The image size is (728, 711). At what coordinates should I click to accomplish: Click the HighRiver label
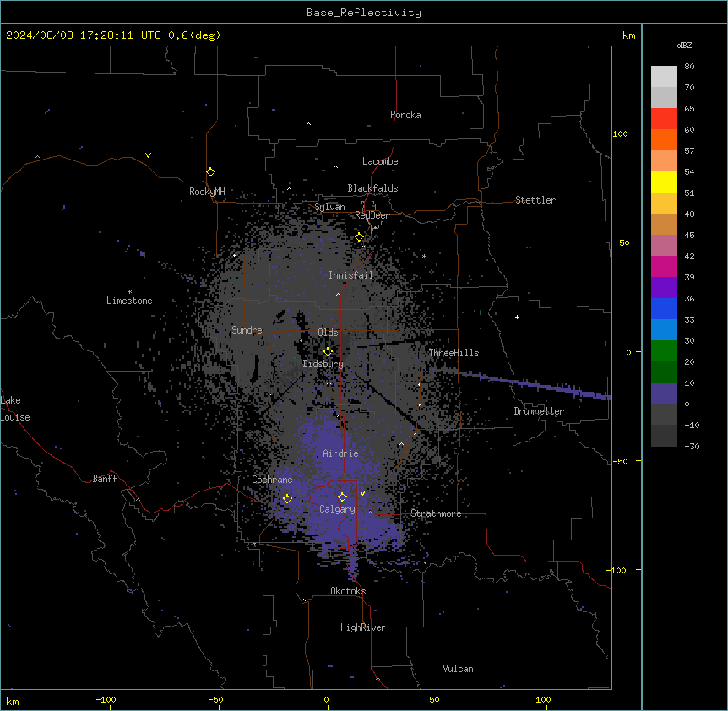click(363, 627)
